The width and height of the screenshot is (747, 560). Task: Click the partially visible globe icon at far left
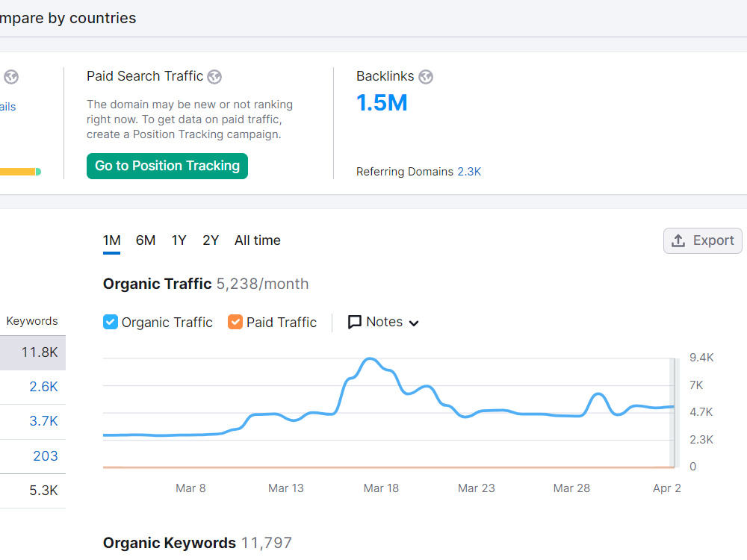11,77
